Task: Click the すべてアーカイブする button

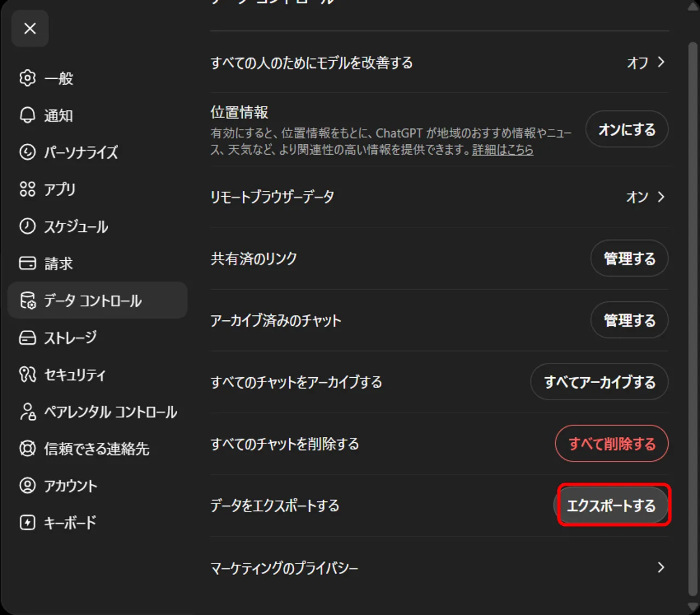Action: point(599,382)
